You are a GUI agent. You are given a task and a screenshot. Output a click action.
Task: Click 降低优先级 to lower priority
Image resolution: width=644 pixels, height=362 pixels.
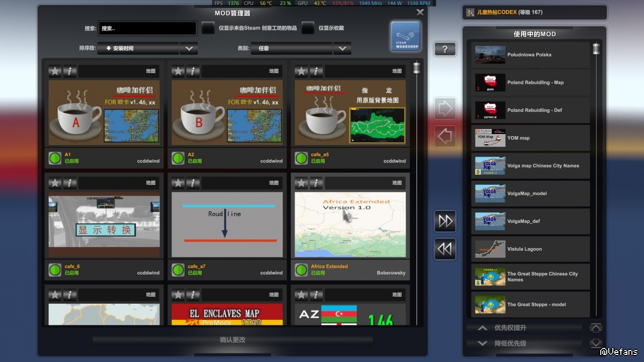(x=524, y=343)
